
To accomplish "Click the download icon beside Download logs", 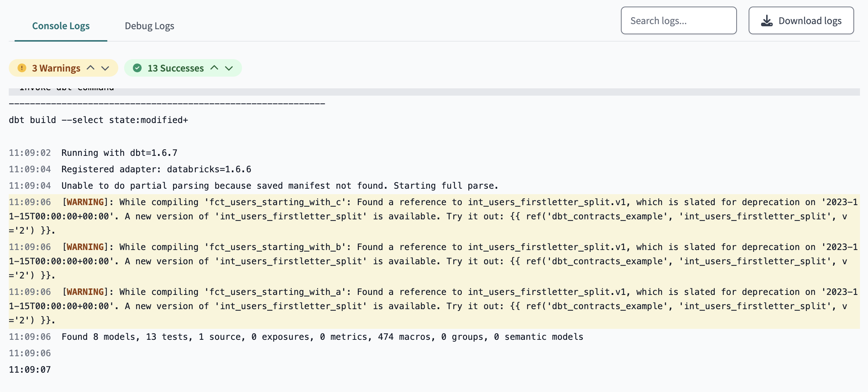I will [x=767, y=21].
